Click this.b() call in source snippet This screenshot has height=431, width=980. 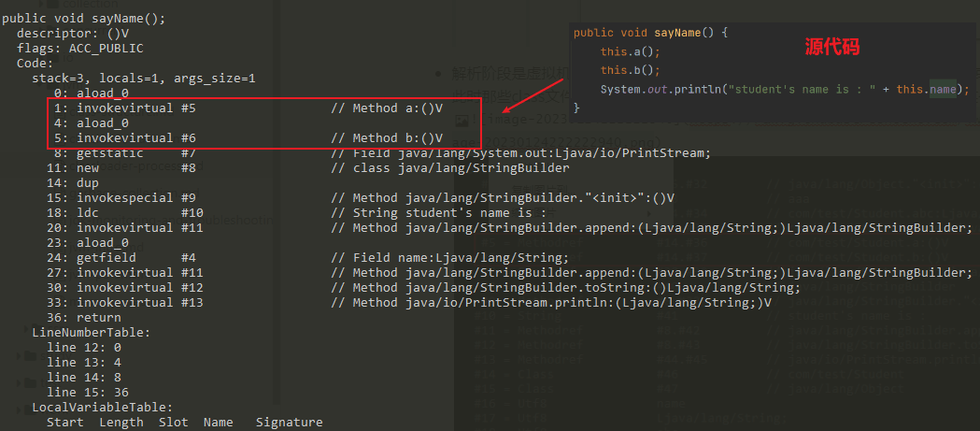click(x=631, y=70)
